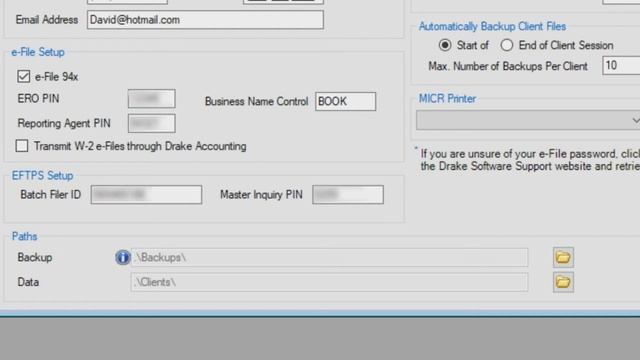The image size is (640, 360).
Task: Click the Backup path text field
Action: [x=329, y=258]
